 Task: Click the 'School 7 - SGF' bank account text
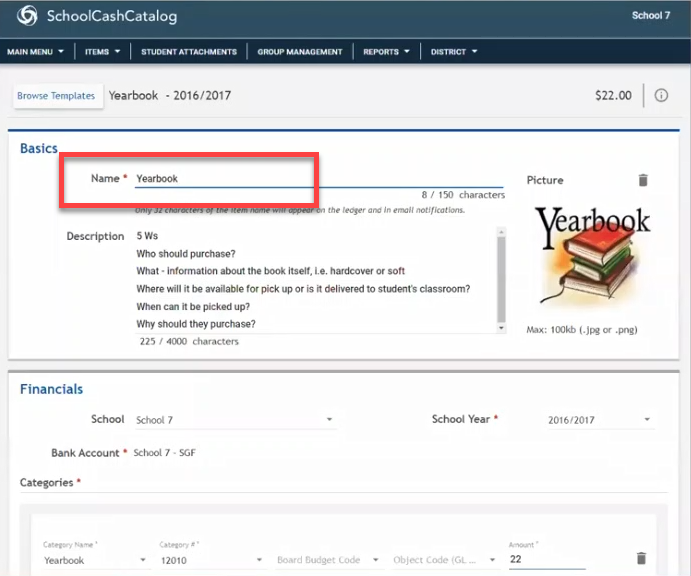[x=164, y=453]
